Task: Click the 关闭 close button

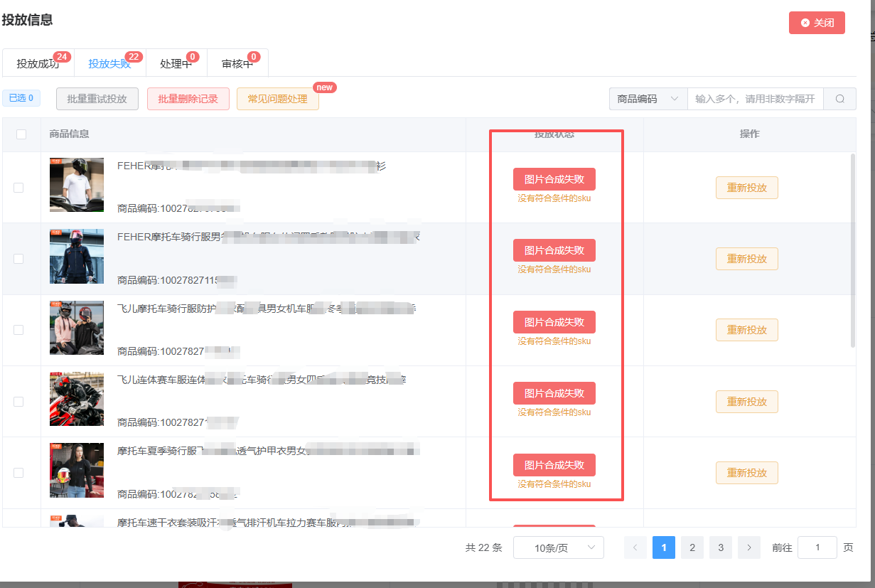Action: (817, 23)
